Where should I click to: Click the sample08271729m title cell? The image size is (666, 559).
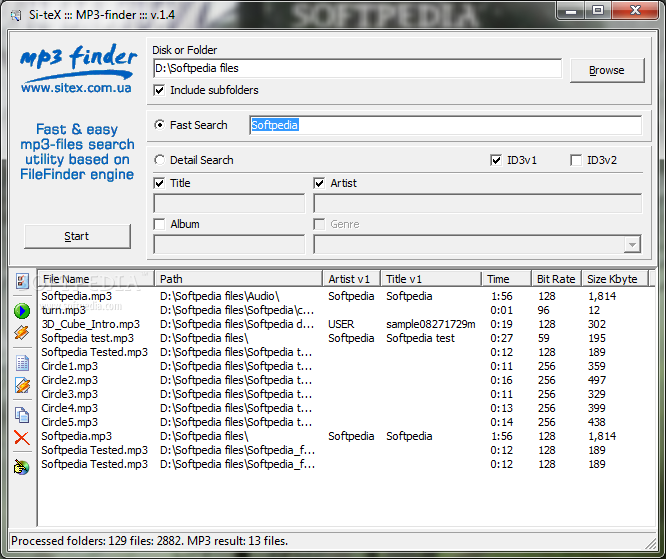[x=431, y=325]
